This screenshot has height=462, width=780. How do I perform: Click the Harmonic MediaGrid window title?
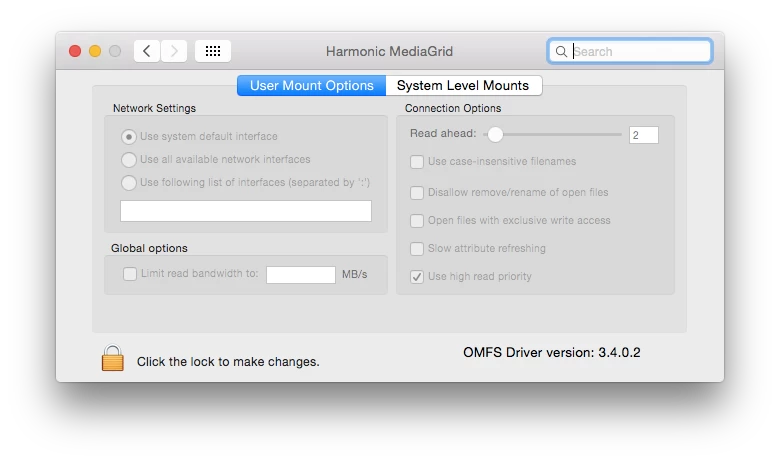point(390,51)
